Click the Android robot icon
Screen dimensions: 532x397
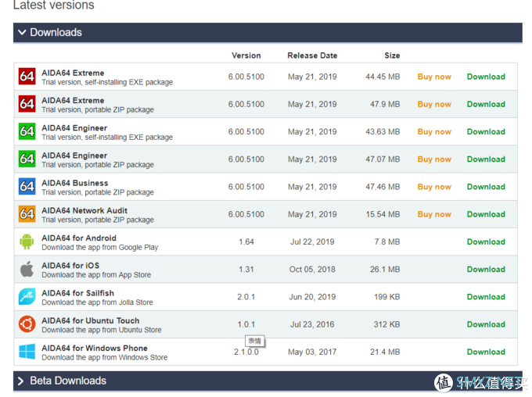pos(27,241)
